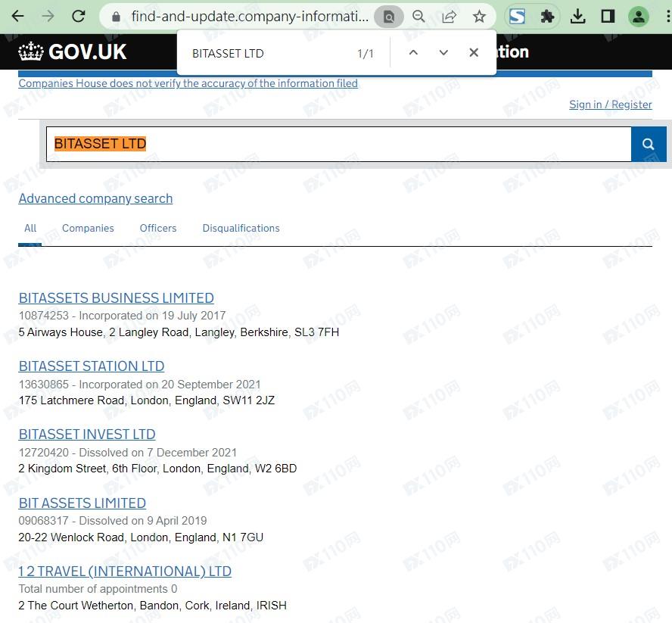Bookmark this page with the star icon
The height and width of the screenshot is (623, 672).
(x=479, y=17)
